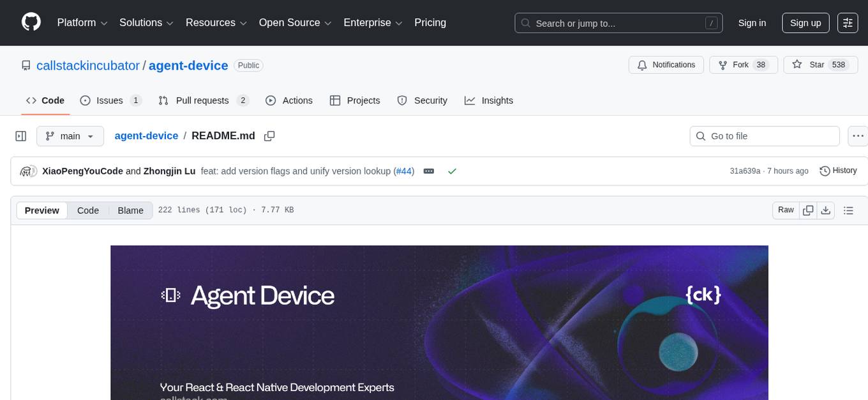Download the raw README file
868x400 pixels.
825,210
